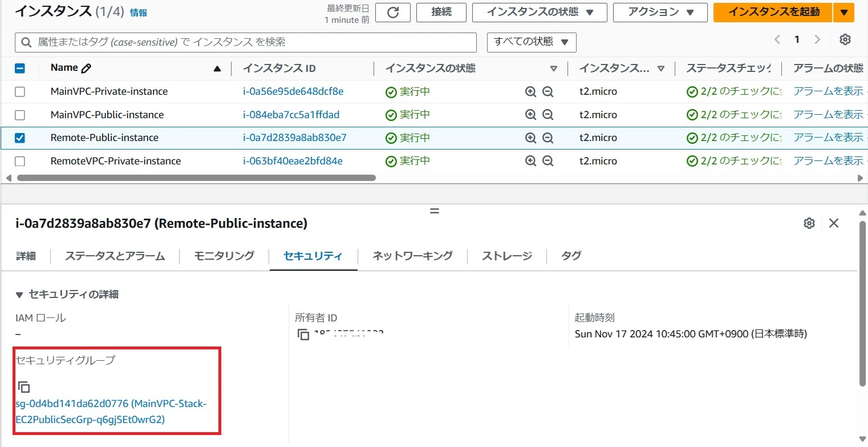Zoom out filter for RemoteVPC-Private-instance status
The width and height of the screenshot is (868, 447).
548,161
